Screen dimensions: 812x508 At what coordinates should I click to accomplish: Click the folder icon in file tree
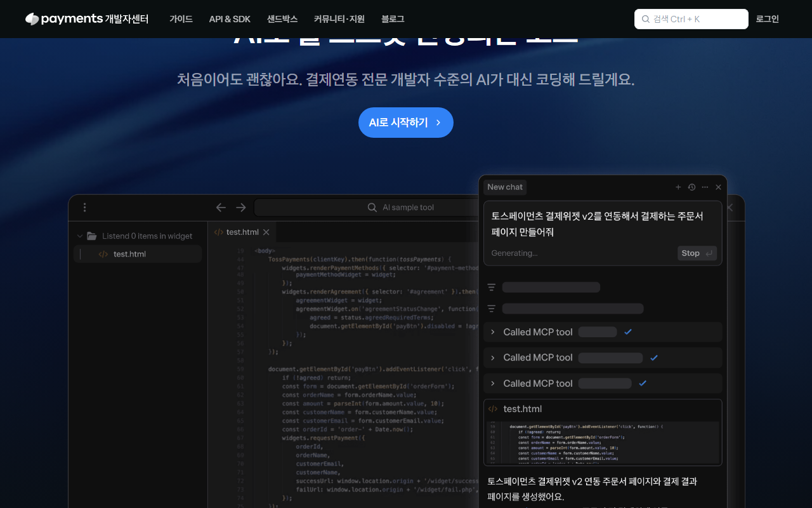(x=92, y=236)
